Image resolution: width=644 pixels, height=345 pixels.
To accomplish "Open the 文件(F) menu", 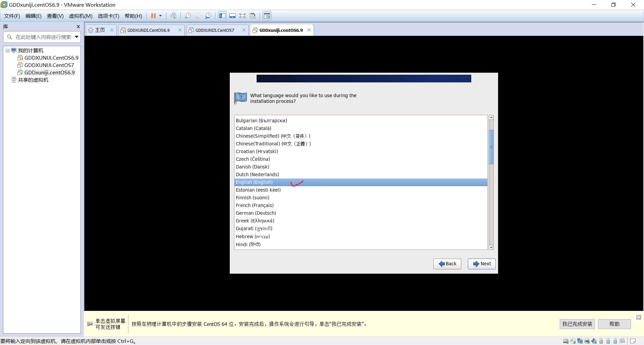I will click(x=12, y=16).
